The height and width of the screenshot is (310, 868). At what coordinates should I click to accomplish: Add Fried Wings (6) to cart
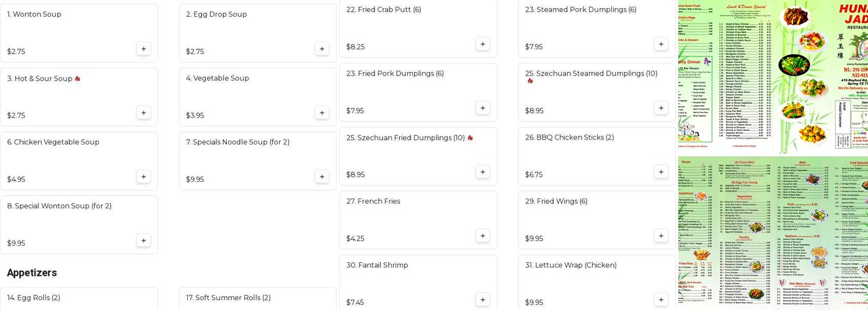(x=661, y=236)
